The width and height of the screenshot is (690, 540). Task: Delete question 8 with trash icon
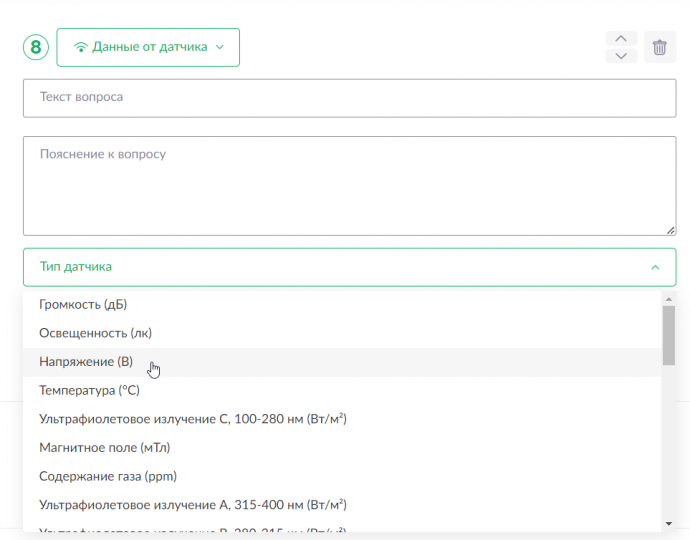tap(660, 47)
